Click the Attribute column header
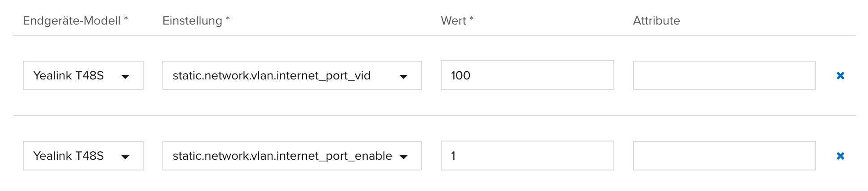The image size is (868, 191). click(656, 21)
